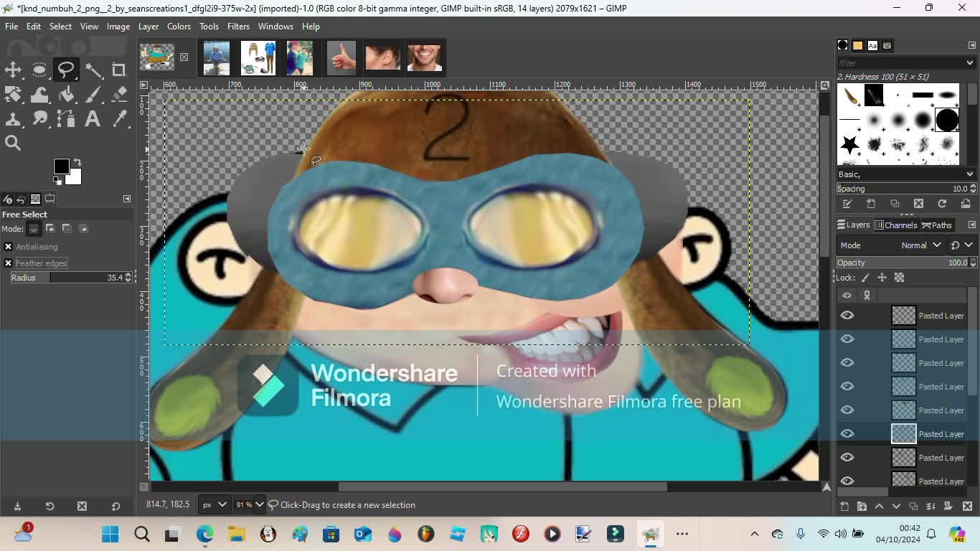Switch to the Paths tab
980x551 pixels.
pos(937,225)
